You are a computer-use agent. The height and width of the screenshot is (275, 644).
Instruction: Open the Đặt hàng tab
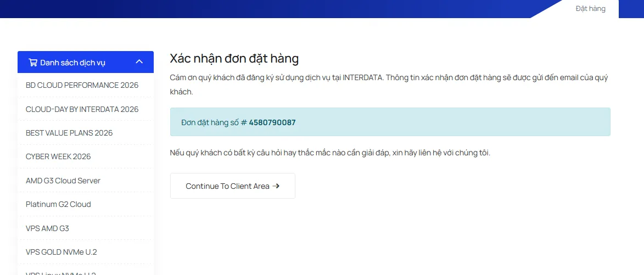click(x=590, y=9)
